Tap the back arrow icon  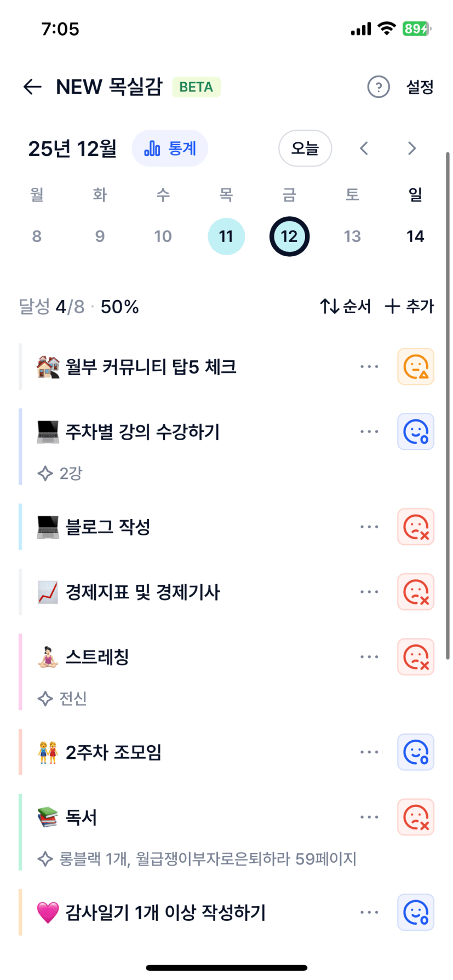pyautogui.click(x=33, y=87)
